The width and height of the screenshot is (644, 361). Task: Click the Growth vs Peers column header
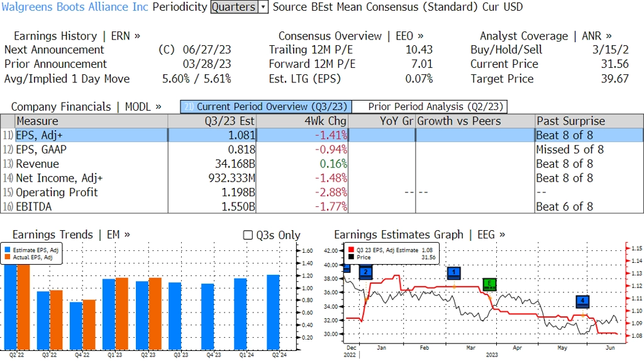[475, 121]
